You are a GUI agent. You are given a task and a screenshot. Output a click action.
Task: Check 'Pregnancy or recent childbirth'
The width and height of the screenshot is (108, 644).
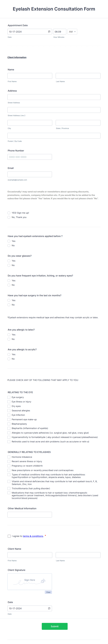(x=9, y=466)
